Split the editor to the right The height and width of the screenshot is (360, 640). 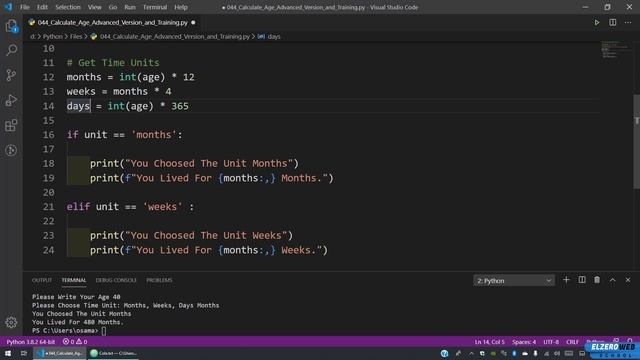tap(613, 22)
